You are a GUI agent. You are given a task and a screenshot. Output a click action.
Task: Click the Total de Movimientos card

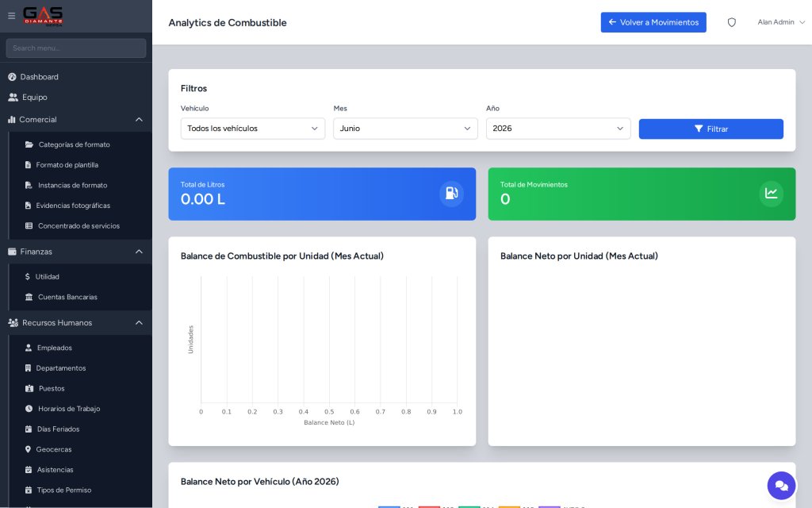[642, 194]
